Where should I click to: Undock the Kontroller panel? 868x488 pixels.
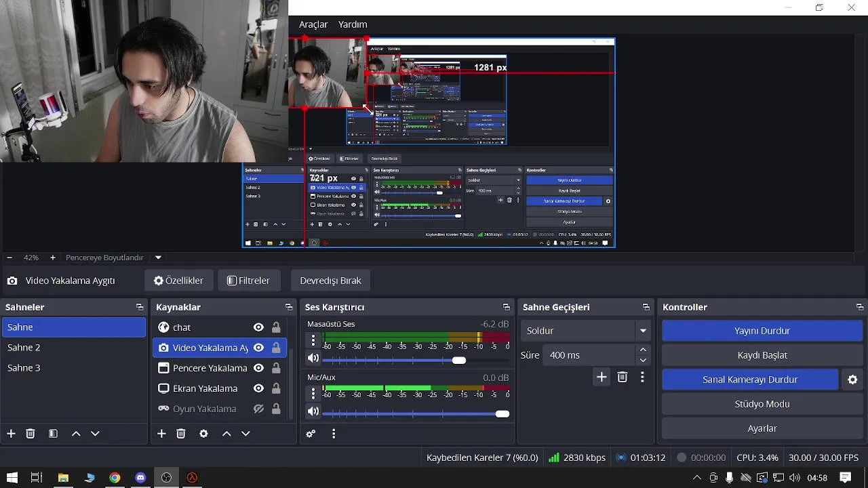coord(860,307)
